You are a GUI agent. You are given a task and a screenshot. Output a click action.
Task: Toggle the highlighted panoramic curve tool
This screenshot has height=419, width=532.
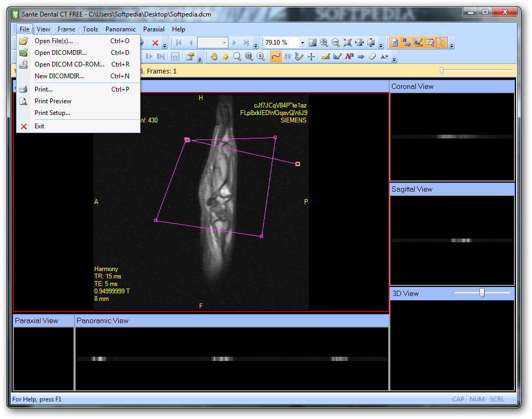click(x=275, y=56)
